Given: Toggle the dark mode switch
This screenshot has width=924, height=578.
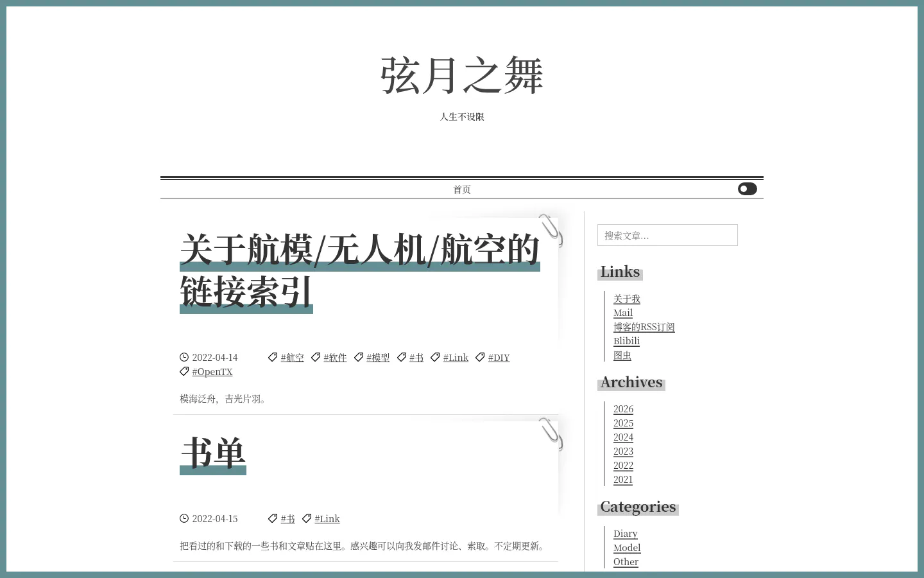Looking at the screenshot, I should pyautogui.click(x=747, y=189).
